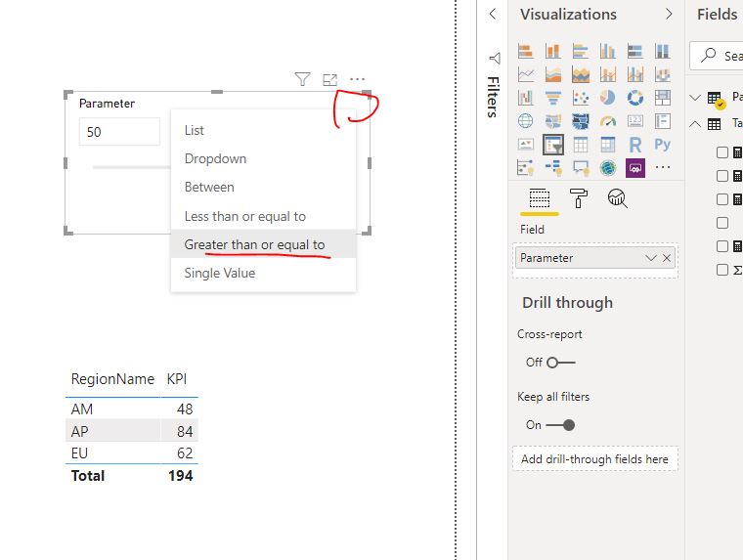Select the Pie chart visual
This screenshot has width=743, height=560.
coord(607,98)
